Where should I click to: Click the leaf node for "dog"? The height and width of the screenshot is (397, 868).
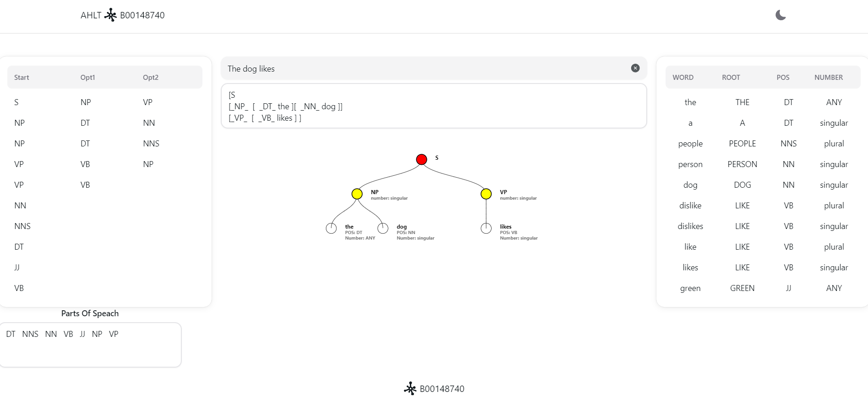[x=383, y=228]
